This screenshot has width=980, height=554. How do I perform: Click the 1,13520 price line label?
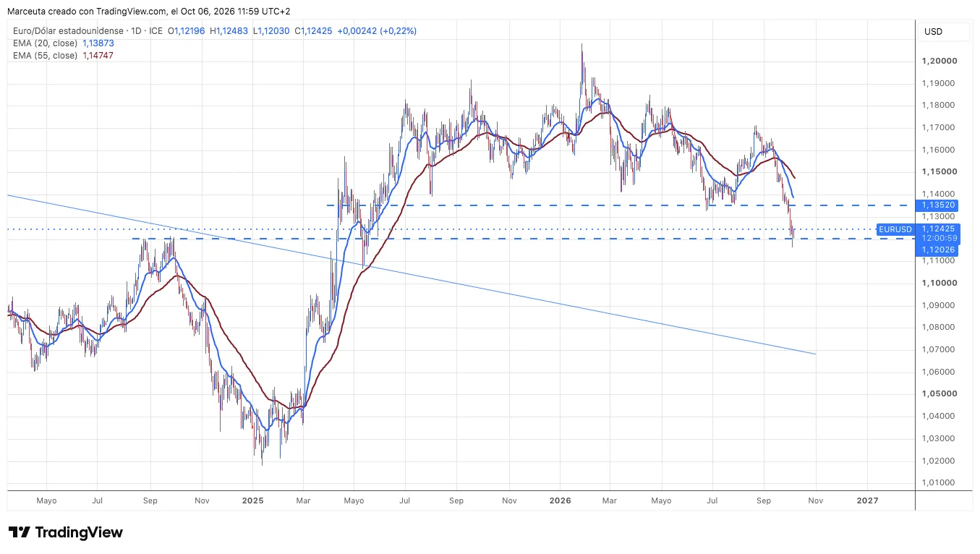click(939, 205)
